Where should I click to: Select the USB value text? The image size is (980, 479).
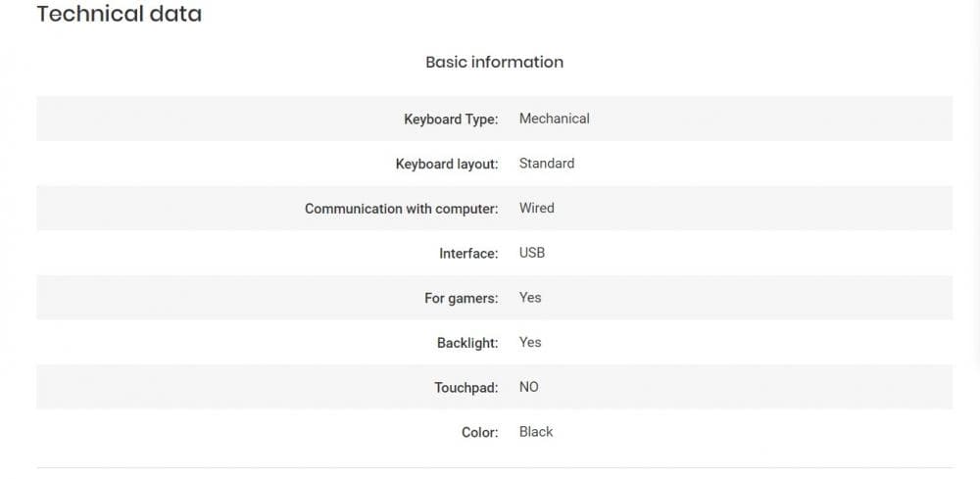point(531,253)
